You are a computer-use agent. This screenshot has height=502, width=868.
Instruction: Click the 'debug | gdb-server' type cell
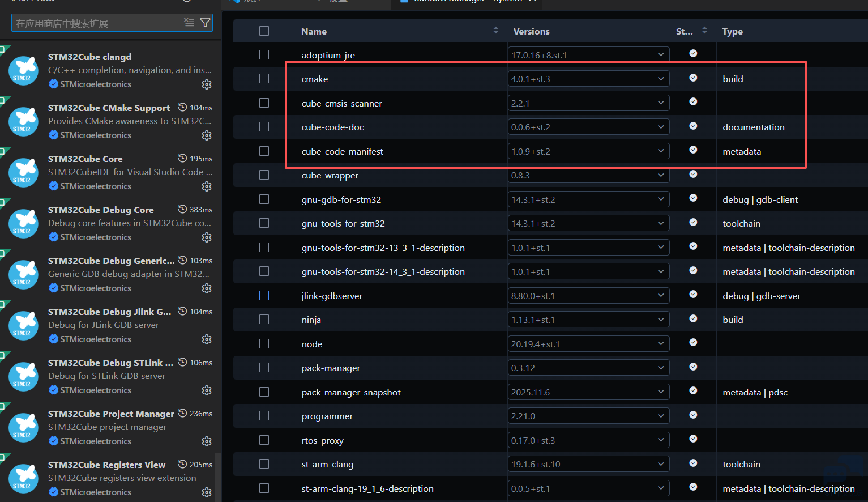pos(762,296)
